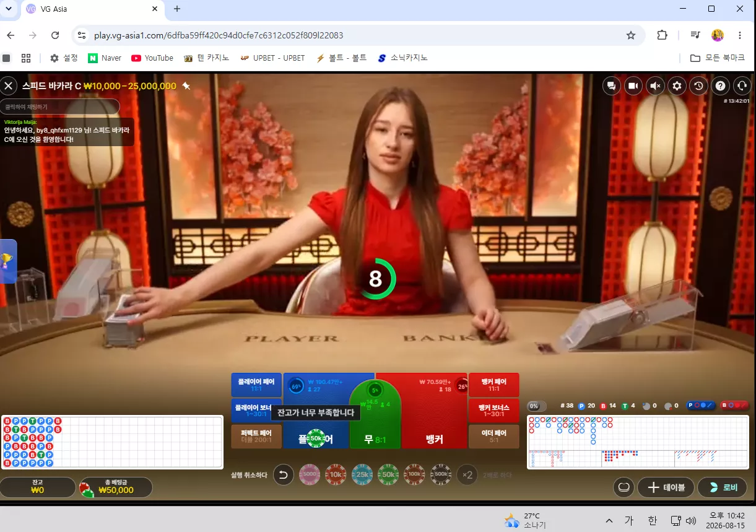Open Chrome media controls

point(695,35)
